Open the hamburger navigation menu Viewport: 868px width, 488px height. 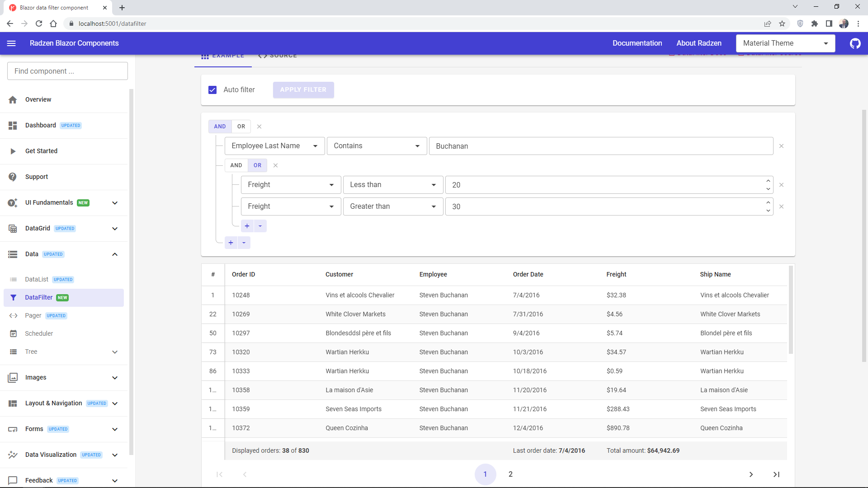11,43
